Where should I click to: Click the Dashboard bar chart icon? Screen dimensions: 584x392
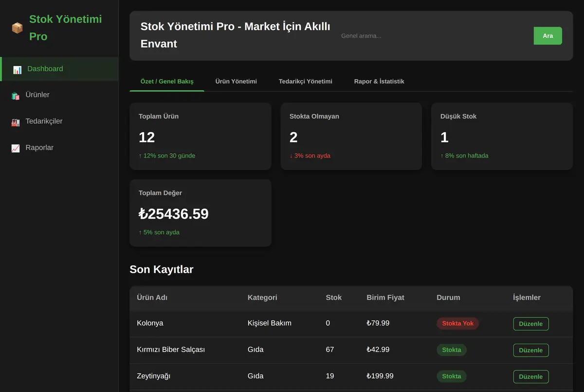click(x=17, y=70)
